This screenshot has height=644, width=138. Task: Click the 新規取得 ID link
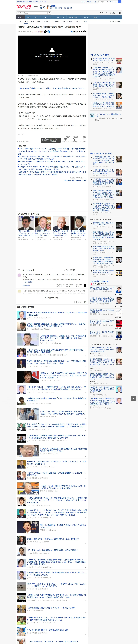[x=54, y=6]
